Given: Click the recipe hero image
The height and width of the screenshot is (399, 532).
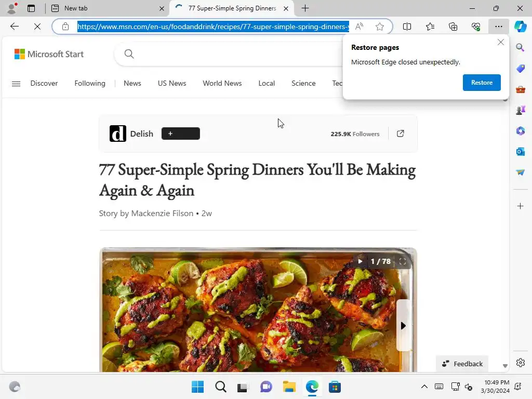Looking at the screenshot, I should pyautogui.click(x=258, y=310).
